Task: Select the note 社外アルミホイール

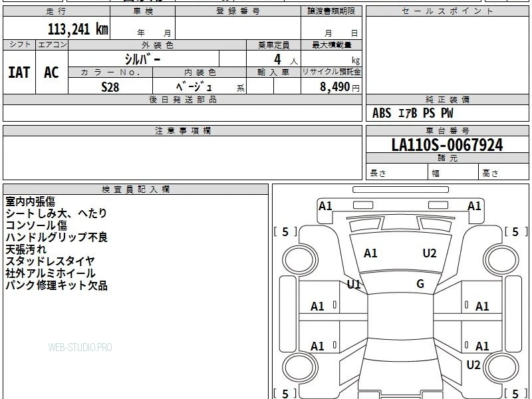Action: click(x=51, y=273)
